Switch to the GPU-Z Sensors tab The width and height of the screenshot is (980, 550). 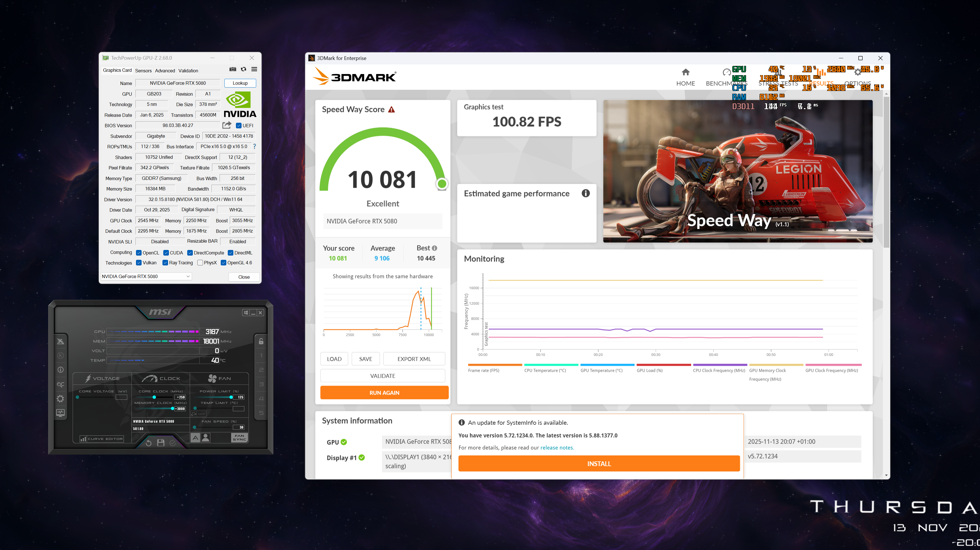click(x=143, y=71)
